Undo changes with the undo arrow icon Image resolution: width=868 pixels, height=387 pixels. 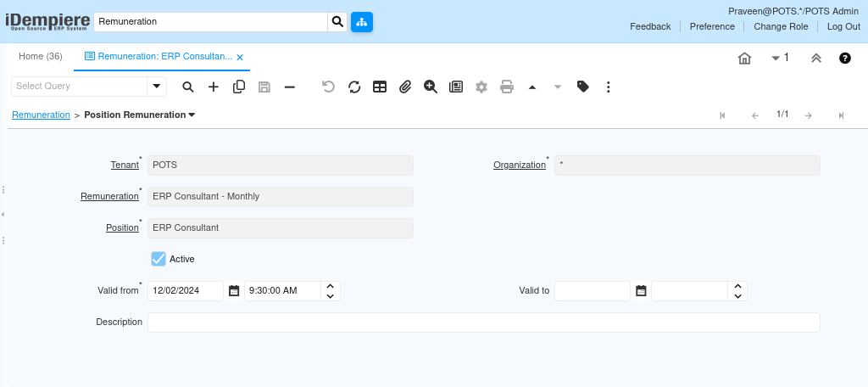tap(328, 87)
